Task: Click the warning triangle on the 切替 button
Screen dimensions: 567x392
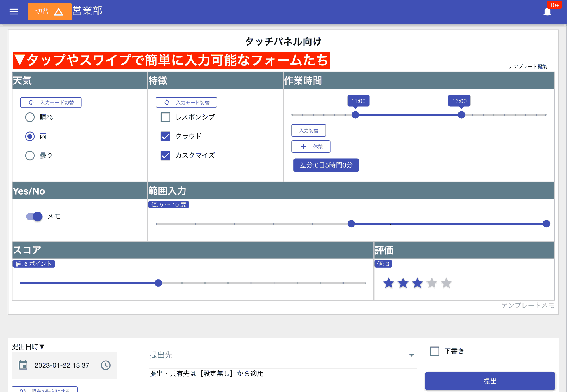Action: click(59, 11)
